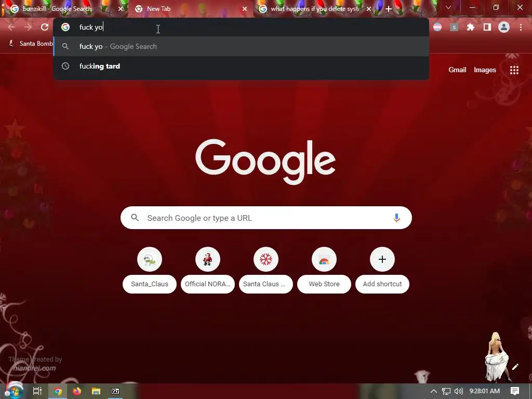Open the Web Store shortcut
This screenshot has width=532, height=399.
pos(324,270)
